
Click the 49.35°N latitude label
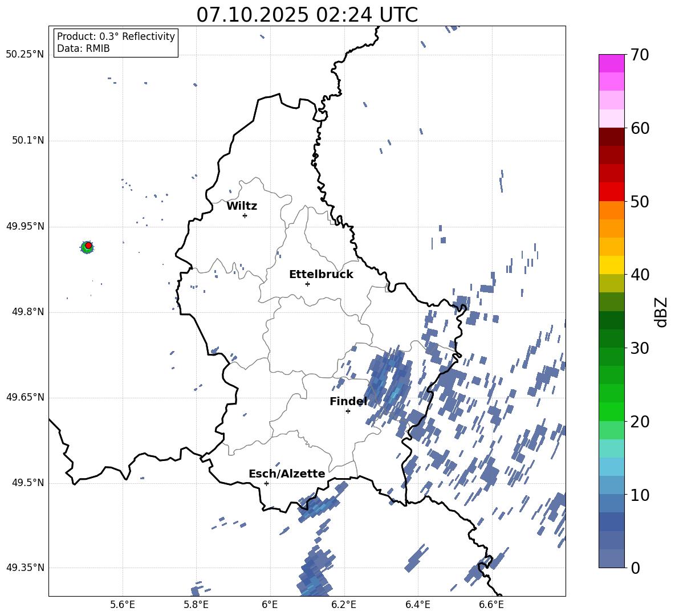(x=25, y=568)
